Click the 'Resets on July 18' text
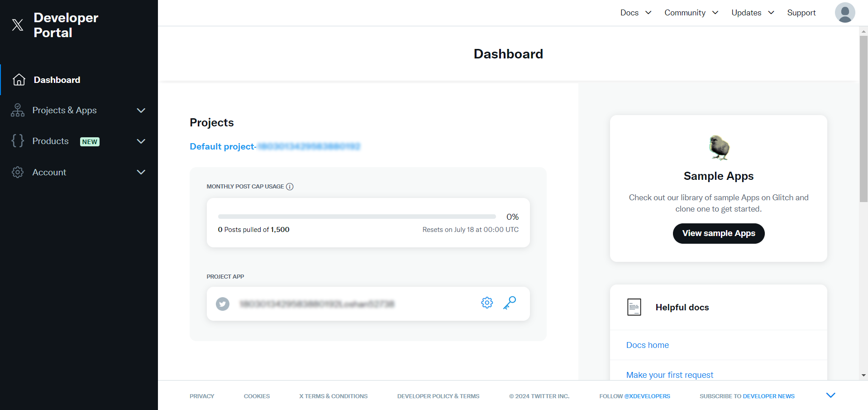This screenshot has height=410, width=868. point(470,230)
